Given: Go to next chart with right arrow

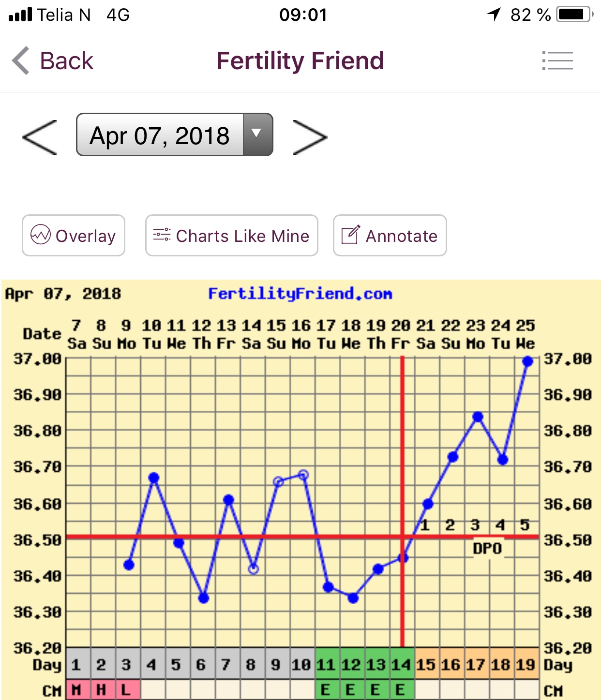Looking at the screenshot, I should (x=310, y=137).
